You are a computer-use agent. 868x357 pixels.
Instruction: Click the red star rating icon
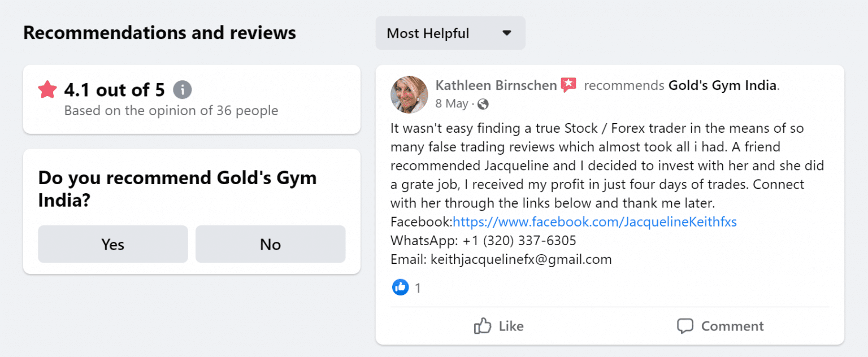47,89
